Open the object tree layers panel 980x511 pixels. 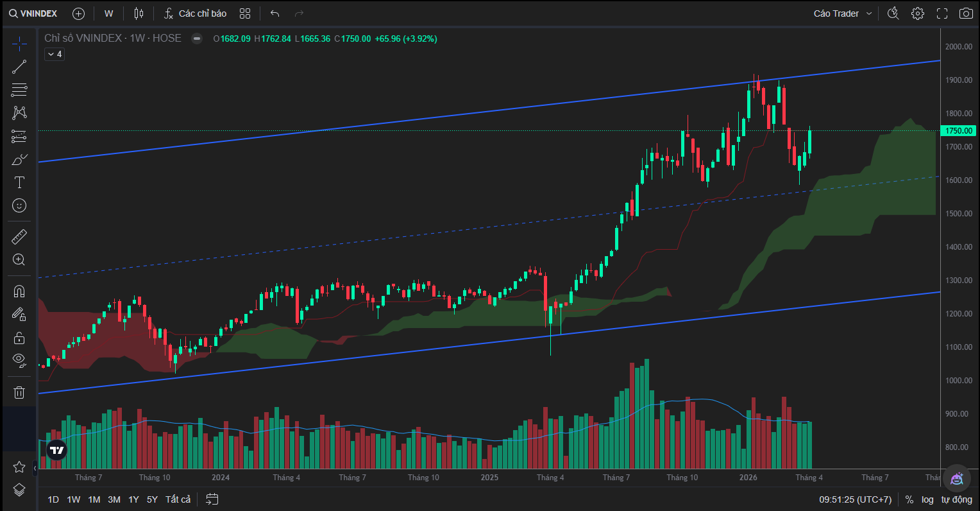coord(19,490)
